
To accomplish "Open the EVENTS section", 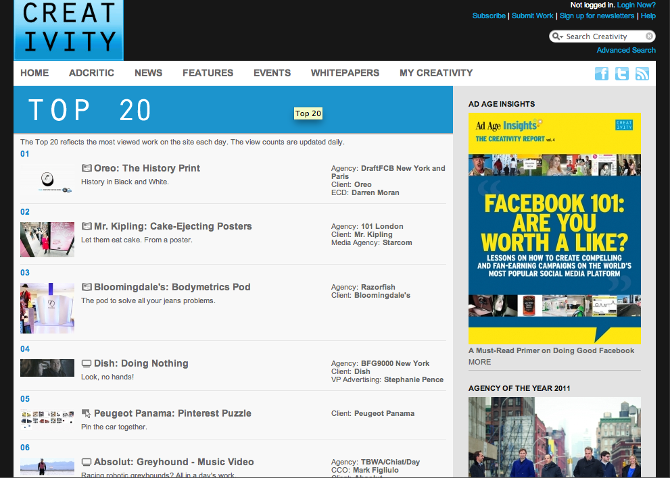I will pyautogui.click(x=272, y=73).
